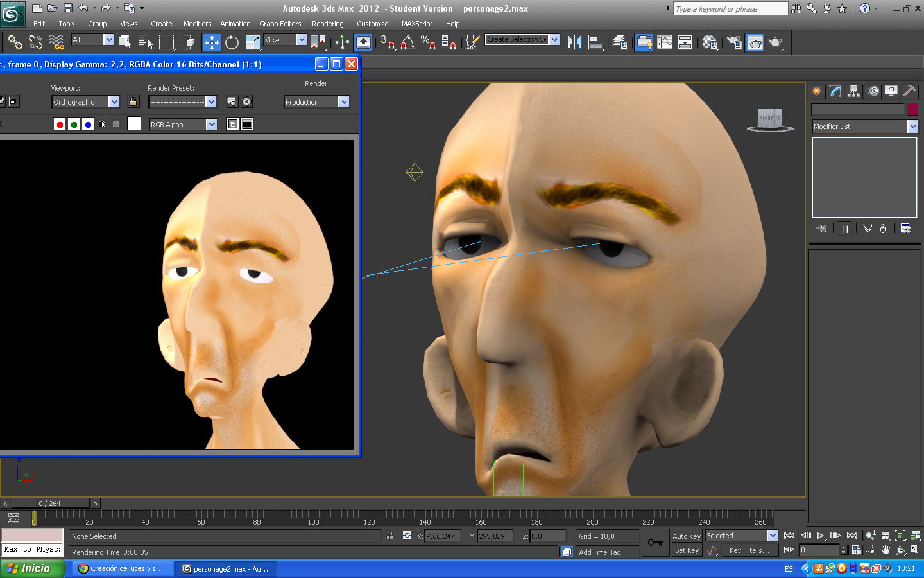Activate the Select and Rotate tool

tap(232, 42)
